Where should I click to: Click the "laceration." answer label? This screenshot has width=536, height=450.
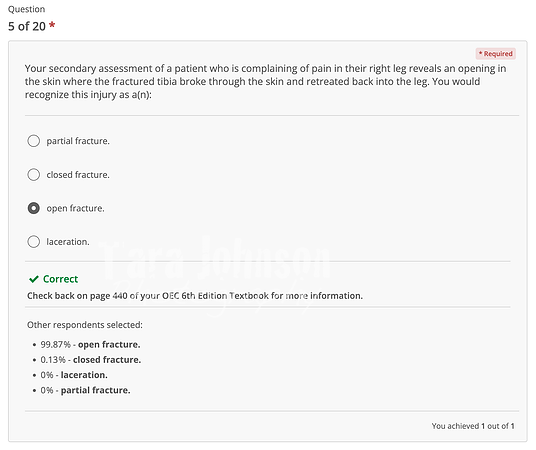pyautogui.click(x=68, y=241)
